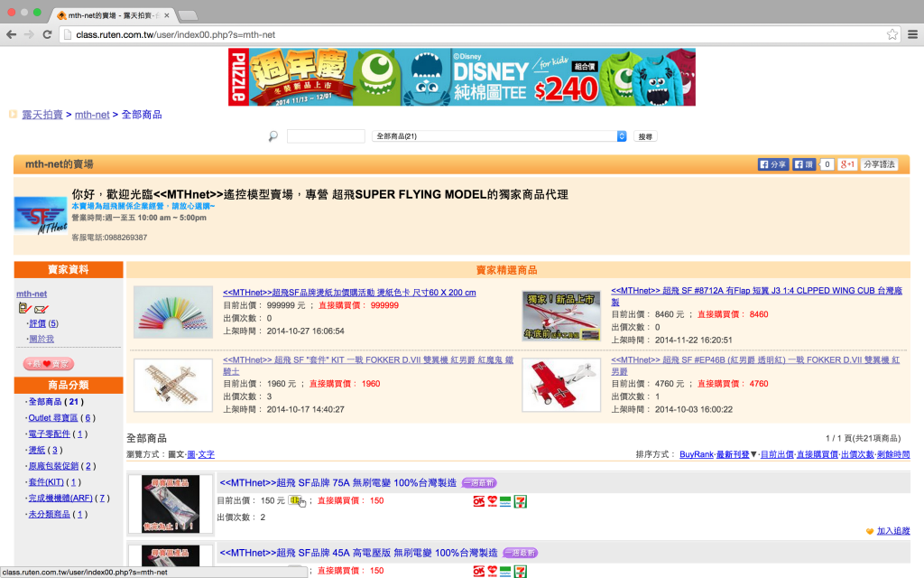Open the 套件(KIT) category
924x578 pixels.
point(46,482)
